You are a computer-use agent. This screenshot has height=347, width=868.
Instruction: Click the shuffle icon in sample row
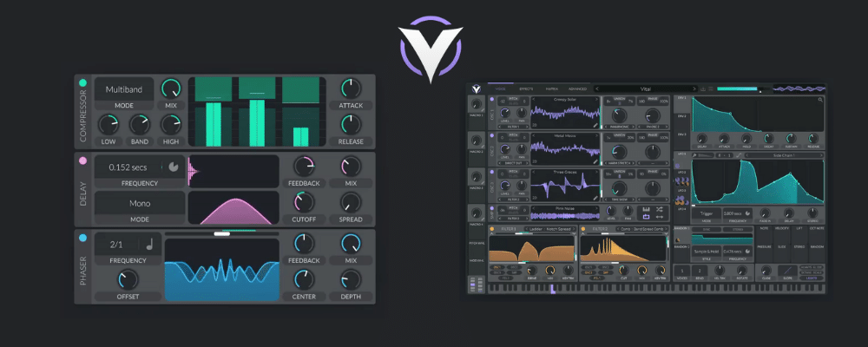pos(660,210)
